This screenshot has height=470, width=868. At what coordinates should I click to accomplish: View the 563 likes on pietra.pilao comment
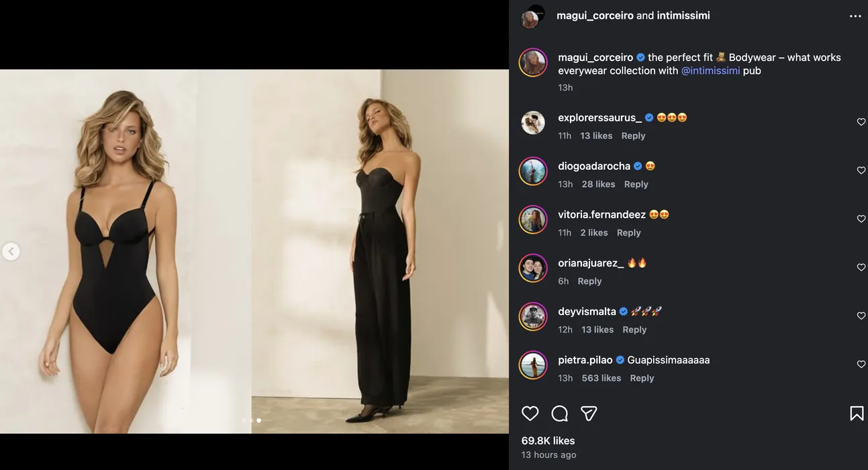pyautogui.click(x=601, y=378)
